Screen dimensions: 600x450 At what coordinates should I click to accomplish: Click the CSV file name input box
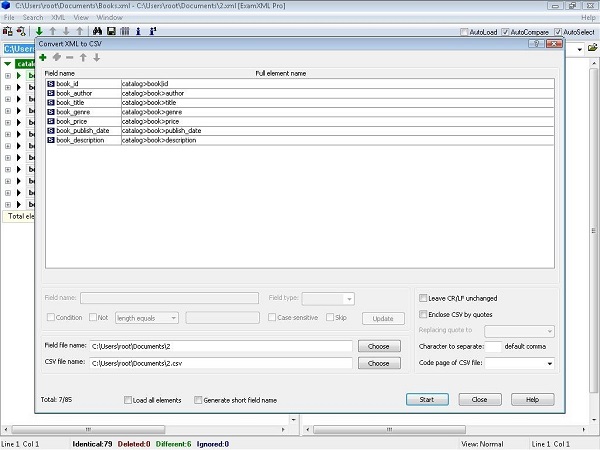[221, 363]
